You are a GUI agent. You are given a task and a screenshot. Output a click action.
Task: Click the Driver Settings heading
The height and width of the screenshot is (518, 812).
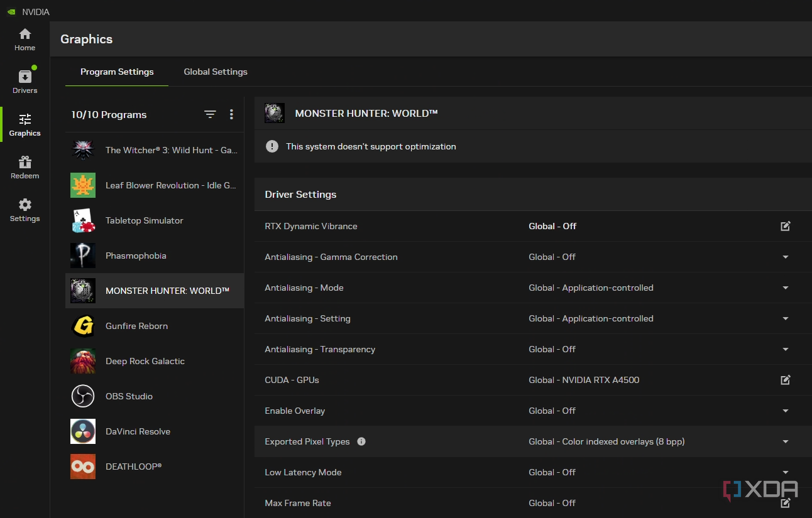[x=300, y=194]
